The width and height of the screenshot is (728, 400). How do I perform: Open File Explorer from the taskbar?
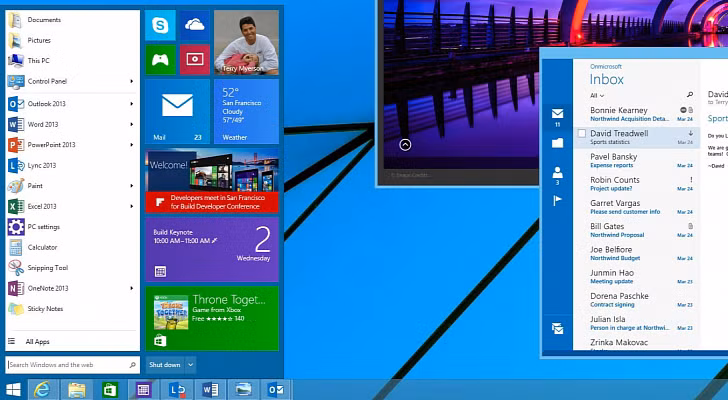(77, 390)
